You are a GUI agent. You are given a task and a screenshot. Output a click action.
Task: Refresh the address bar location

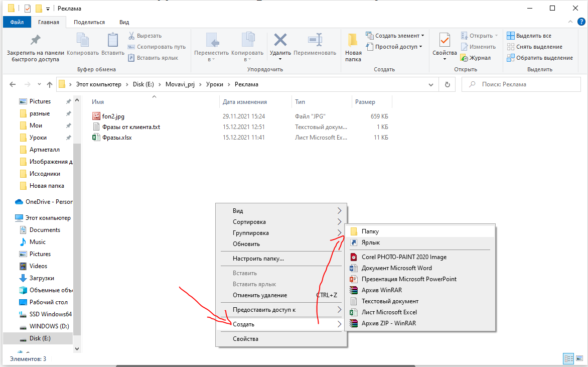tap(447, 84)
